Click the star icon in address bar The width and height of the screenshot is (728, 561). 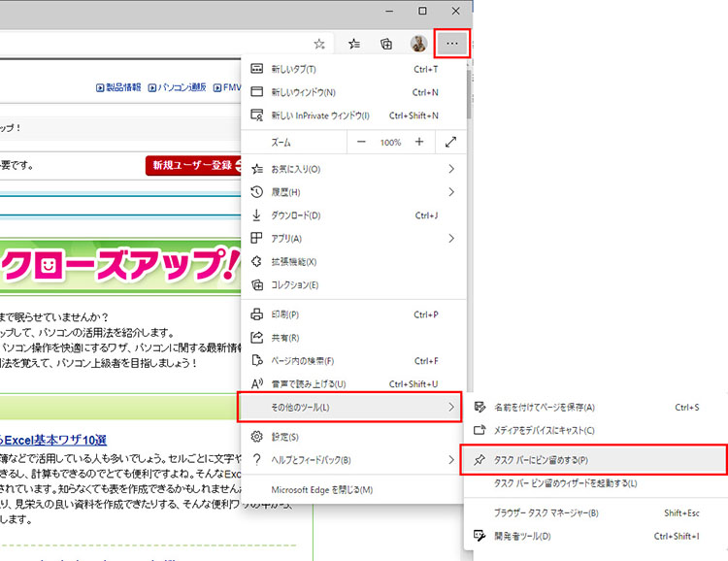318,44
